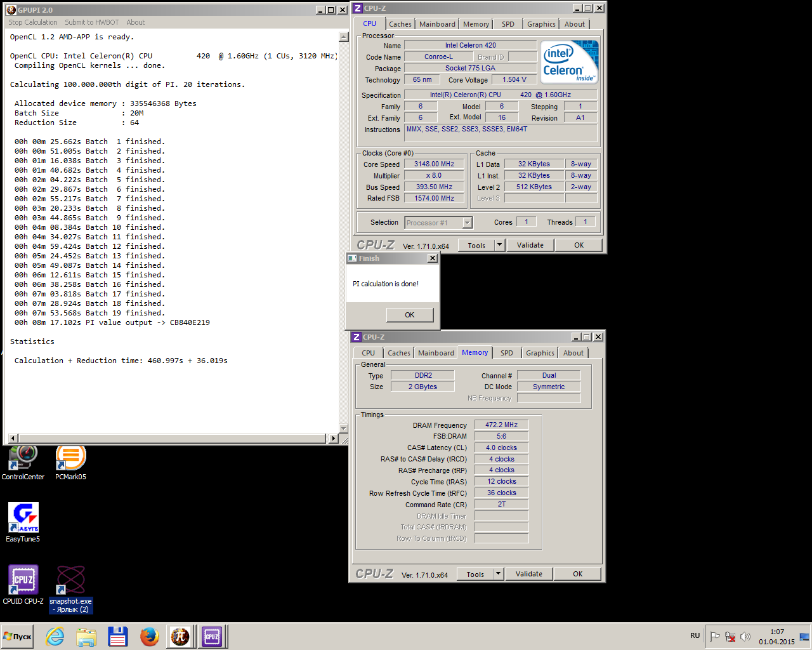The image size is (812, 650).
Task: Click Tools button in bottom CPU-Z
Action: click(475, 574)
